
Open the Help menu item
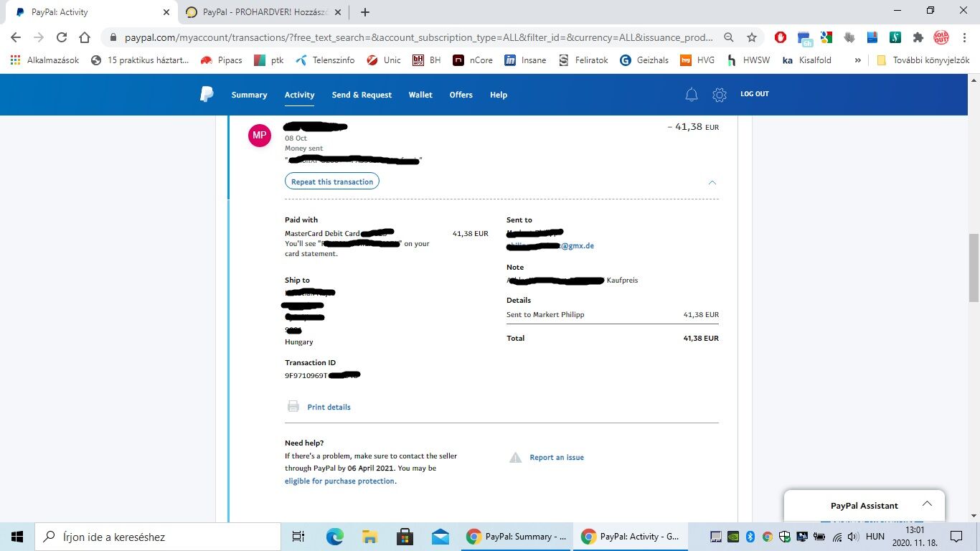499,95
